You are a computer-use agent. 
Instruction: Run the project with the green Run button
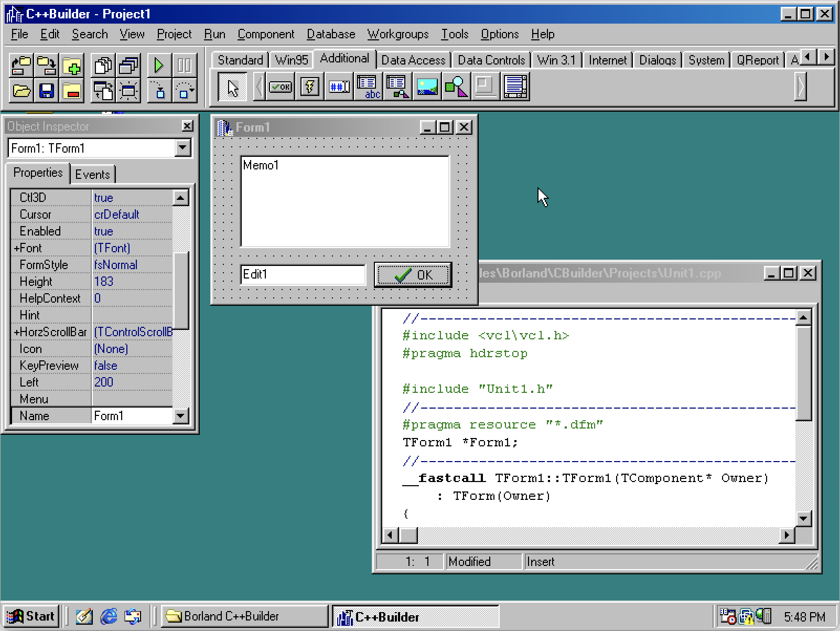point(158,65)
